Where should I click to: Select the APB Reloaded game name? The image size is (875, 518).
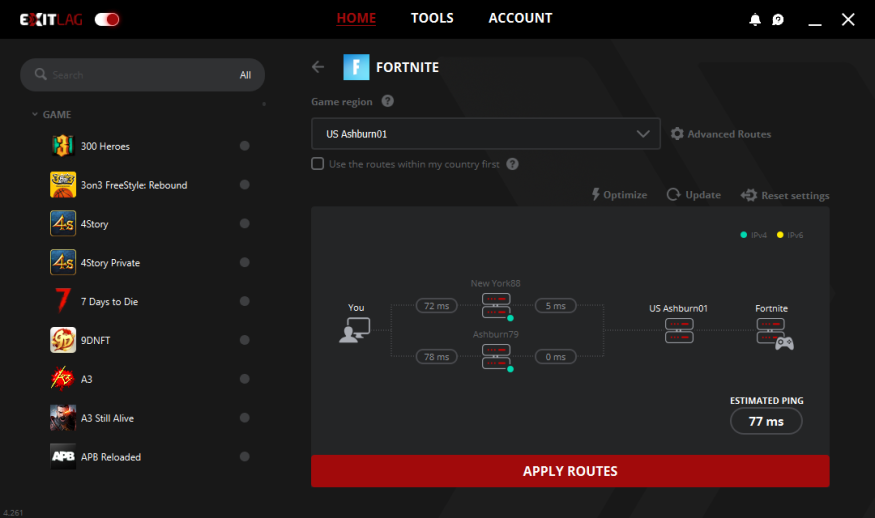click(111, 457)
